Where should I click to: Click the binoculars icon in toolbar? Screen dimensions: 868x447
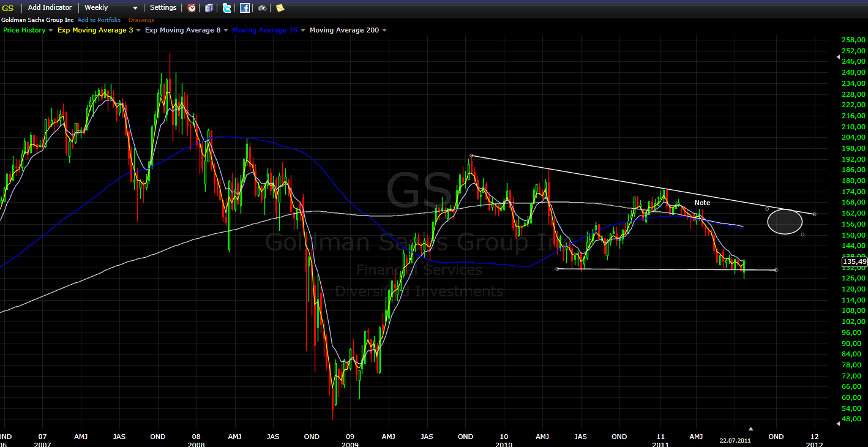coord(262,8)
